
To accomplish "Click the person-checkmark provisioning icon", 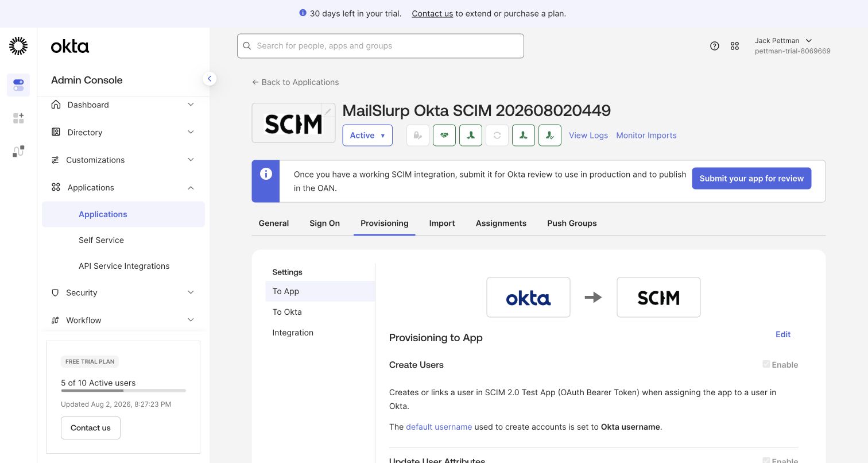I will click(x=550, y=136).
